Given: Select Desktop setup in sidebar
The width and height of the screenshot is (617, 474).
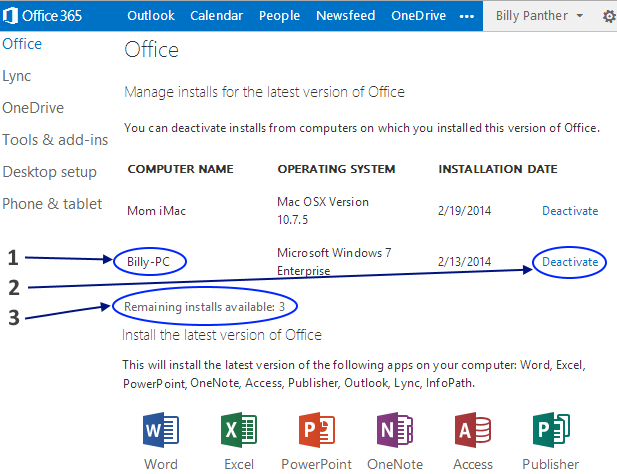Looking at the screenshot, I should pos(49,172).
